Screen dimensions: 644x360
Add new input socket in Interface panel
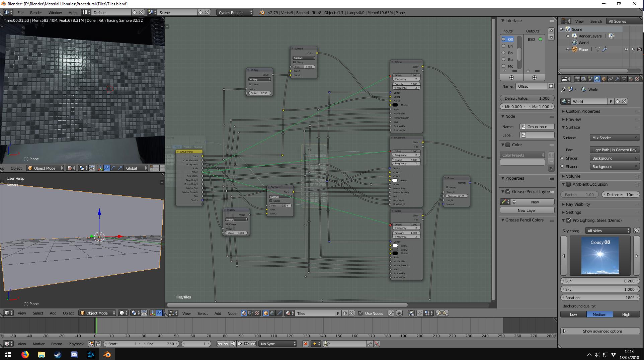(511, 77)
